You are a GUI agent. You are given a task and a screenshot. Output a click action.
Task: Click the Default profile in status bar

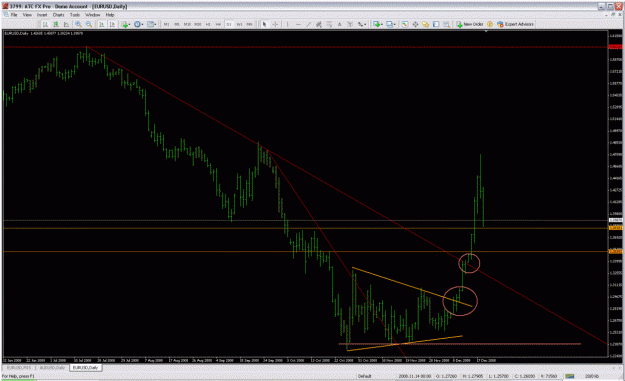[365, 376]
